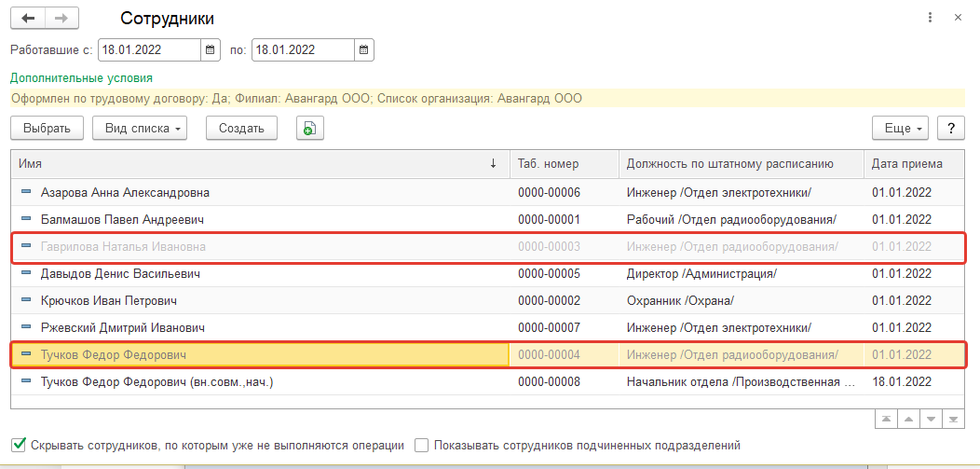Open calendar for the end date field
Image resolution: width=980 pixels, height=469 pixels.
pyautogui.click(x=364, y=49)
